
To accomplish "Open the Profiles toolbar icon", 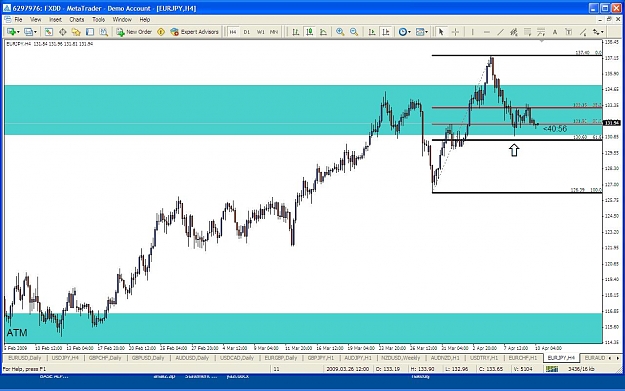I will pyautogui.click(x=28, y=32).
